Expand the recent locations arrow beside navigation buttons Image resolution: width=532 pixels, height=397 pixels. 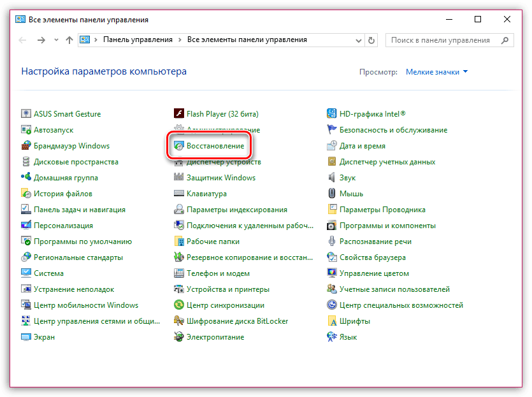[56, 40]
